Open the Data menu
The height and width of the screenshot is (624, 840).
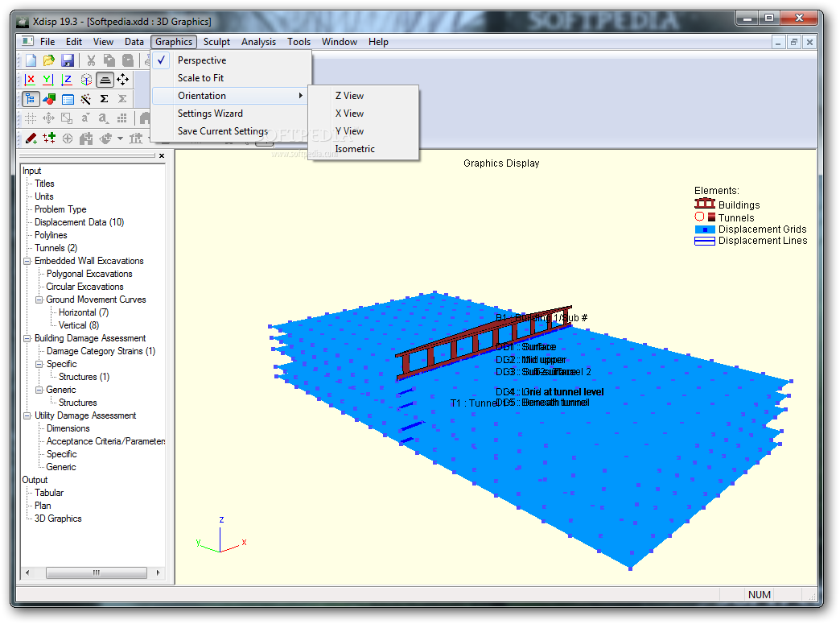(134, 42)
